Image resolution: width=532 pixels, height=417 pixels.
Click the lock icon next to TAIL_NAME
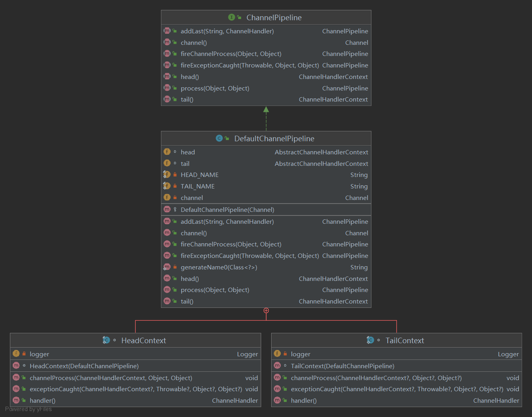click(x=175, y=186)
